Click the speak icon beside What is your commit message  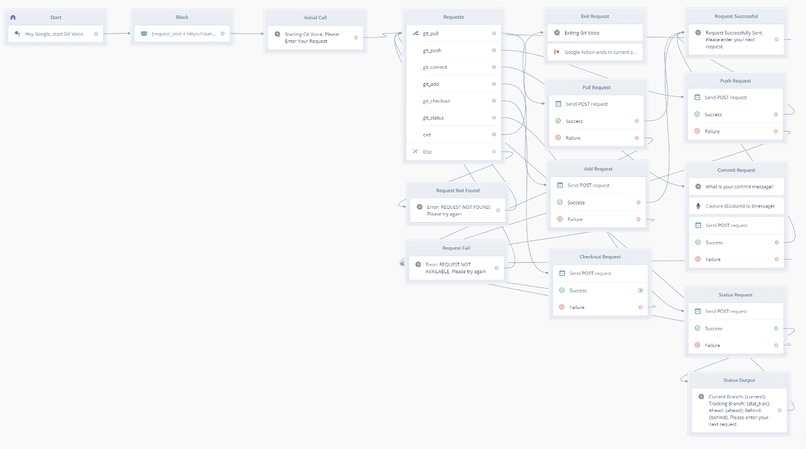coord(698,186)
